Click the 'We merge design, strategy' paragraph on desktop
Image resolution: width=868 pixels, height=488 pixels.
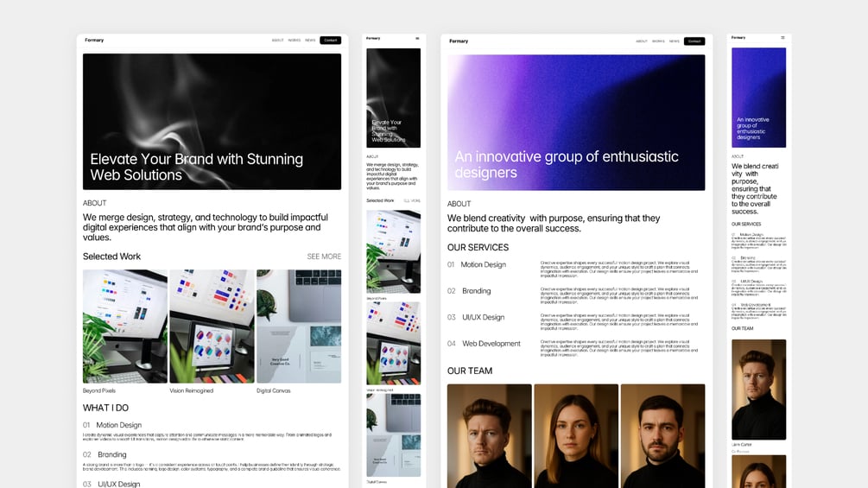[206, 227]
